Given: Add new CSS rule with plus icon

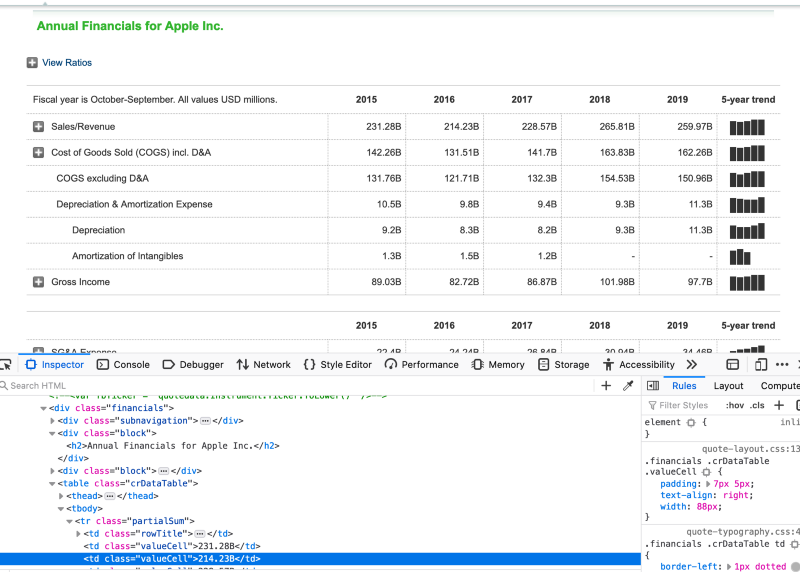Looking at the screenshot, I should 779,405.
